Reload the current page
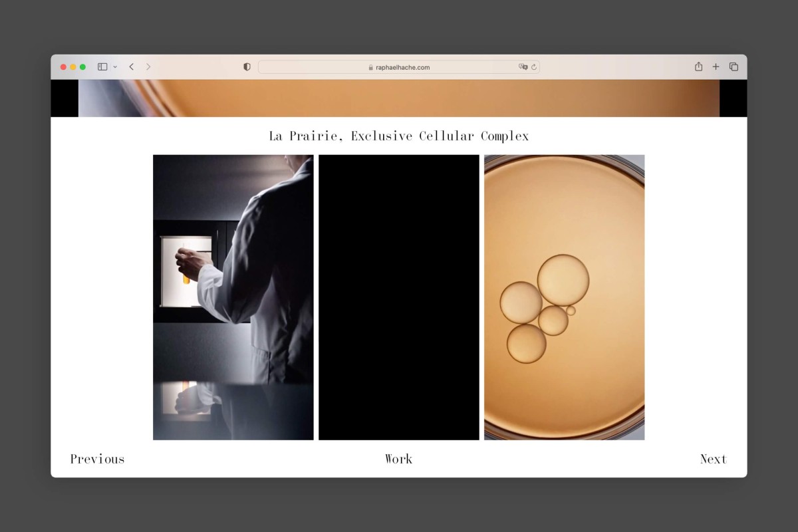Image resolution: width=798 pixels, height=532 pixels. click(x=534, y=67)
